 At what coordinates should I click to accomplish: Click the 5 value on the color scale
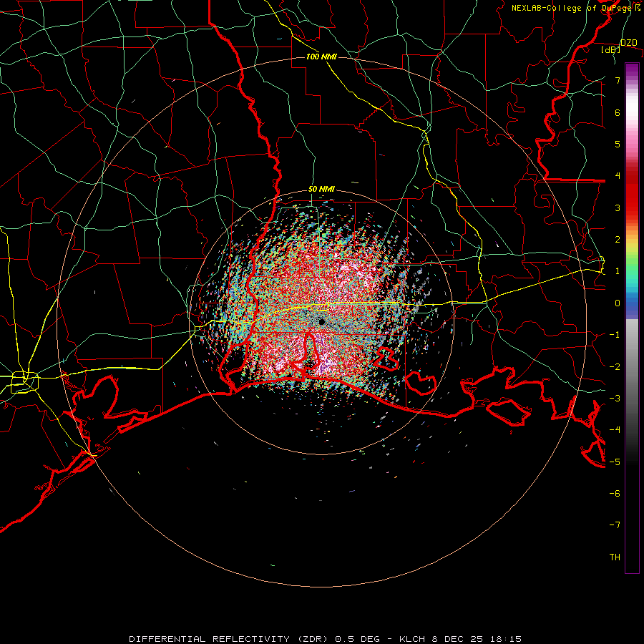click(618, 144)
